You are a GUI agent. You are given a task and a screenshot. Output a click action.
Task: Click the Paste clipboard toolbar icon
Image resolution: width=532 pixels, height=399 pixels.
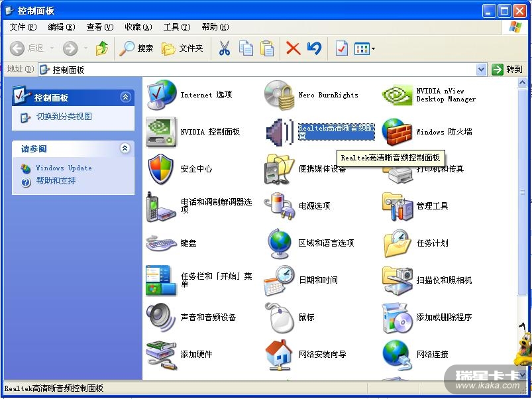[267, 48]
